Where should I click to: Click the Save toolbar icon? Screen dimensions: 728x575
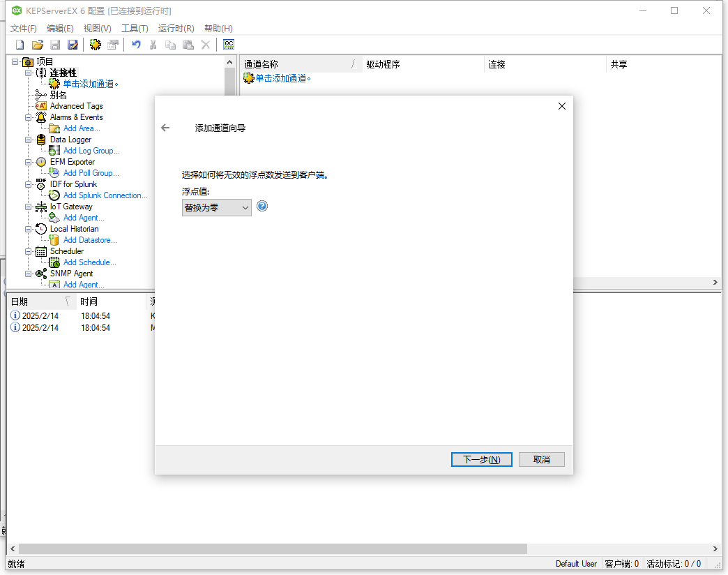55,45
